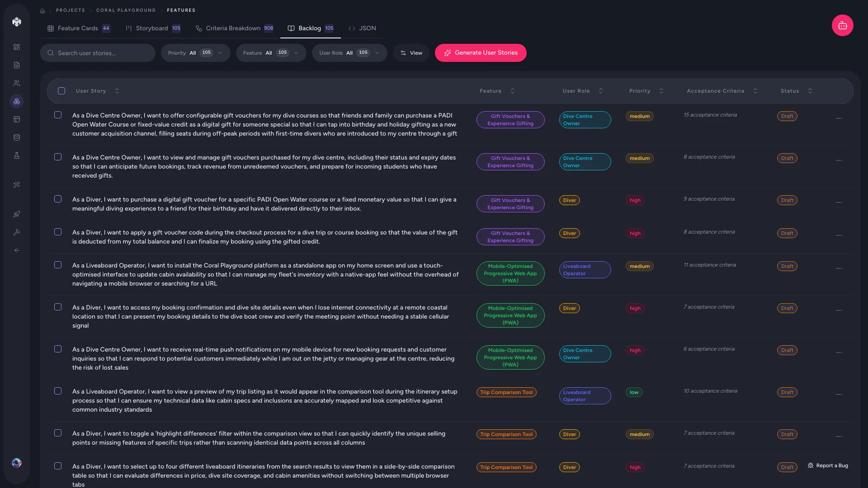Select the Backlog tab
This screenshot has height=488, width=868.
(311, 28)
